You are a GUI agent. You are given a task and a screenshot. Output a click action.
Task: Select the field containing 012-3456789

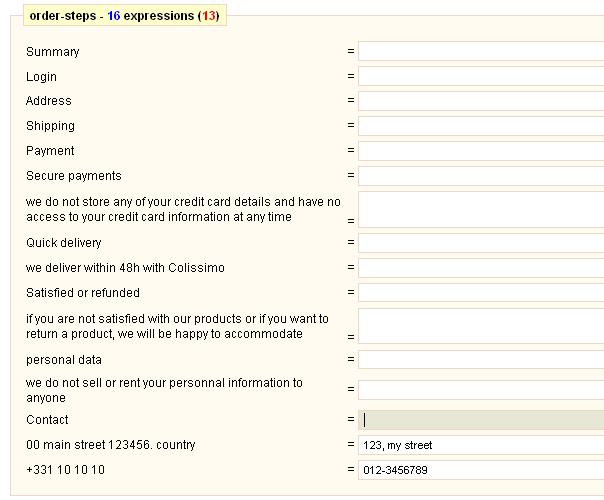click(481, 470)
